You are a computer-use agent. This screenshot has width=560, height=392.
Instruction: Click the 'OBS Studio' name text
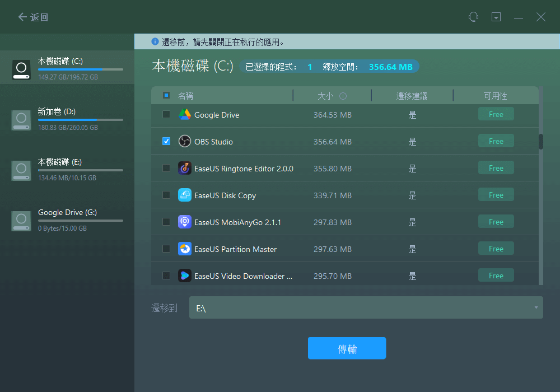coord(213,142)
